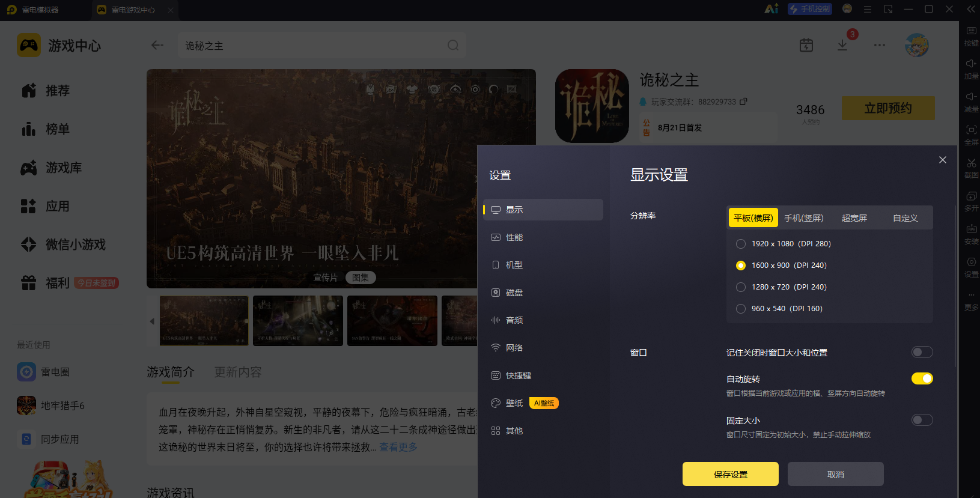980x498 pixels.
Task: Open 同步应用 from recently used
Action: click(x=48, y=439)
